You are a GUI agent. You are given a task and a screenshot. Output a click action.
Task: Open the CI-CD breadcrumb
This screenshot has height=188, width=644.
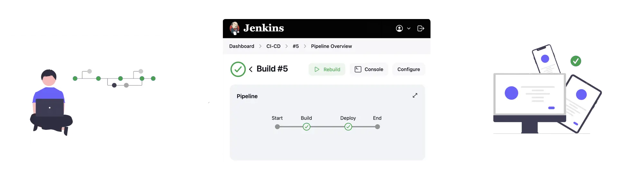(x=273, y=46)
